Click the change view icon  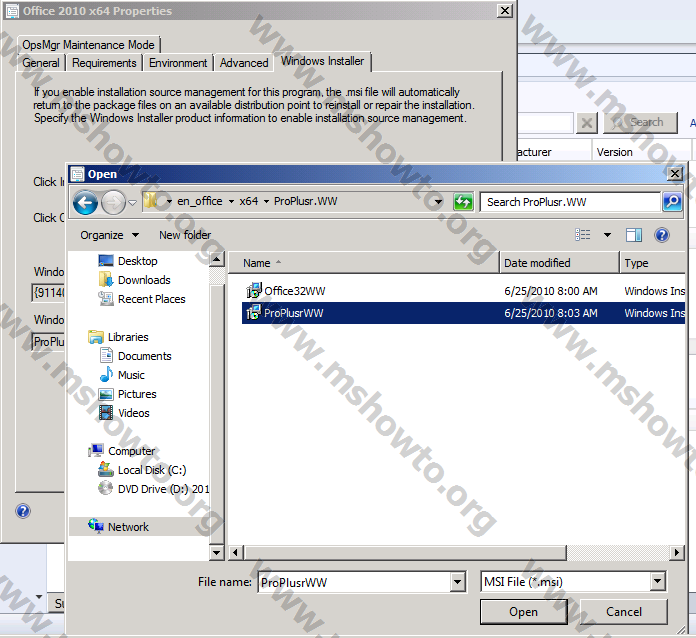tap(583, 235)
